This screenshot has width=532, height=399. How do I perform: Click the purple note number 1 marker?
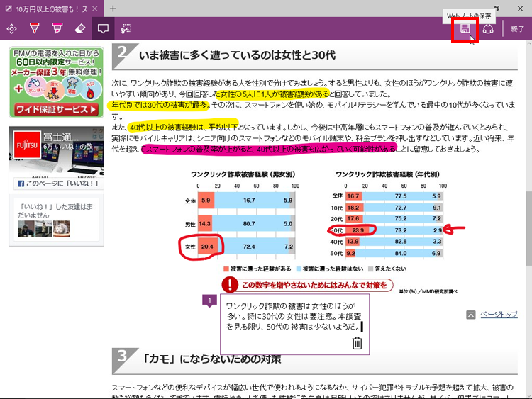click(209, 301)
